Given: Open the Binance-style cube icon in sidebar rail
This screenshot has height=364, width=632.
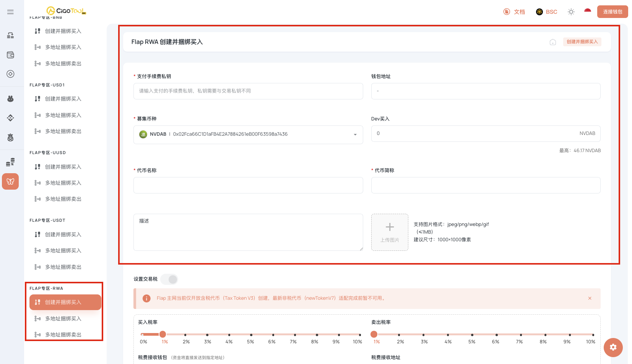Looking at the screenshot, I should coord(10,118).
